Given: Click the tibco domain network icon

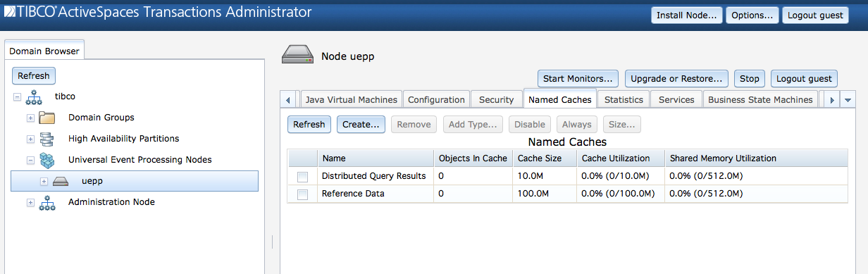Looking at the screenshot, I should click(x=33, y=96).
